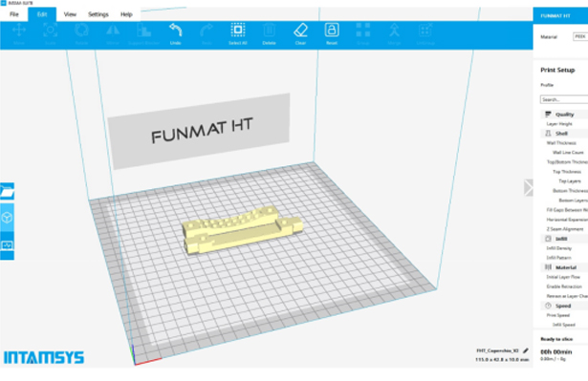Click the cube view icon in left sidebar
The width and height of the screenshot is (588, 381).
pyautogui.click(x=7, y=218)
